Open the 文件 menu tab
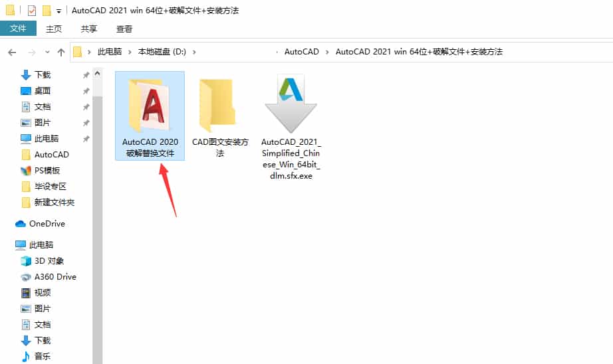 click(x=18, y=29)
